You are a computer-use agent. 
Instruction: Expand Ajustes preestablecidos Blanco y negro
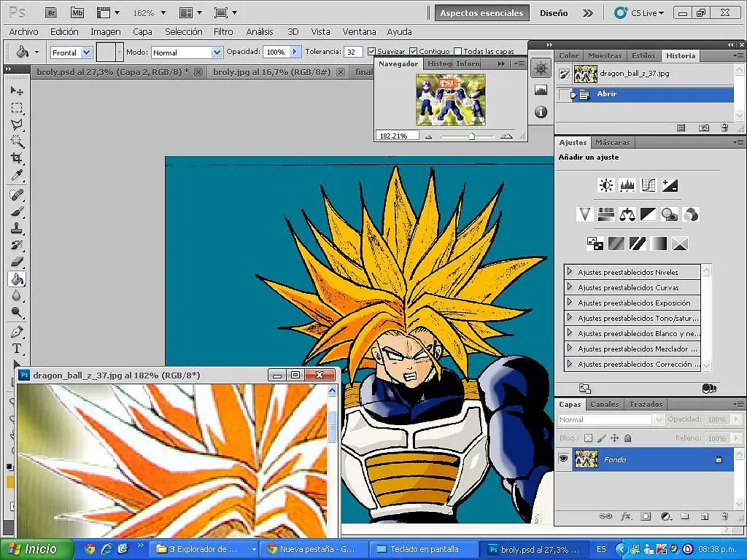point(569,332)
